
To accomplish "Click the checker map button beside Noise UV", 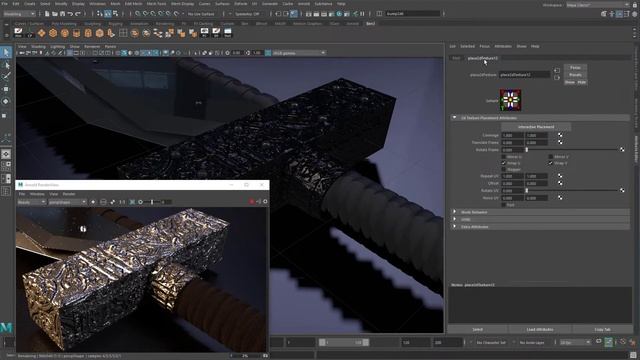I will [560, 198].
